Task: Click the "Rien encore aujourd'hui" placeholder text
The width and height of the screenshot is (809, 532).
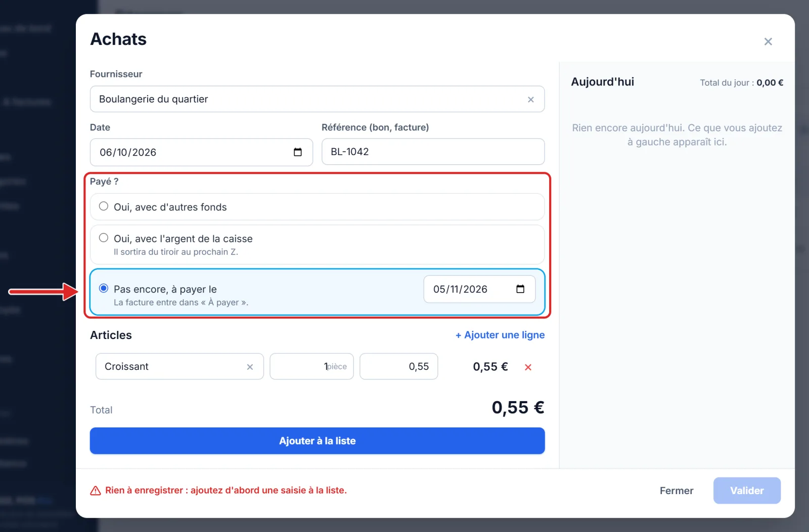Action: [x=677, y=135]
